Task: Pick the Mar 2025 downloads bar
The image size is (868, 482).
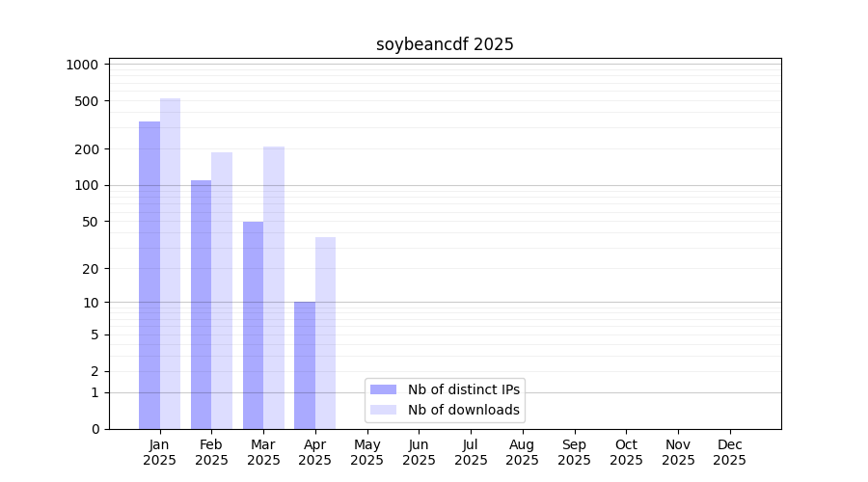Action: 274,287
